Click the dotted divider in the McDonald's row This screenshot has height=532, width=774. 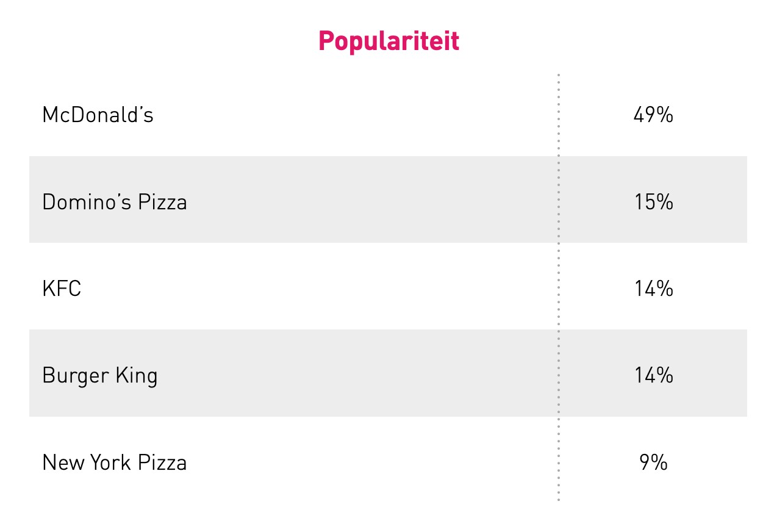point(558,115)
